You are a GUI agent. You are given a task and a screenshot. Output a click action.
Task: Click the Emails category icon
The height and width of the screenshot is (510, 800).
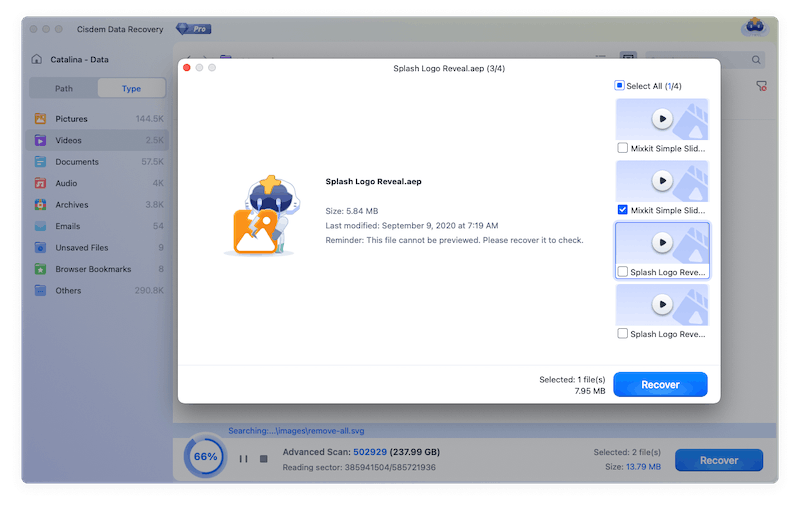pyautogui.click(x=40, y=226)
